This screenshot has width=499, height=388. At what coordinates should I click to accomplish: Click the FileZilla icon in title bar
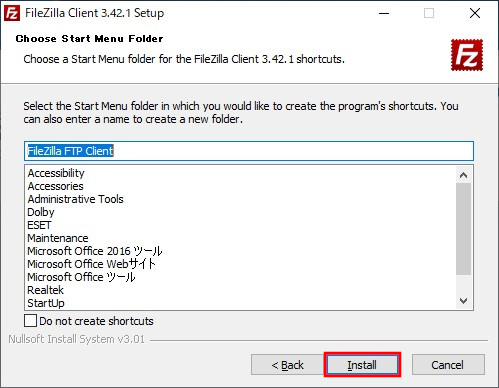[x=12, y=13]
